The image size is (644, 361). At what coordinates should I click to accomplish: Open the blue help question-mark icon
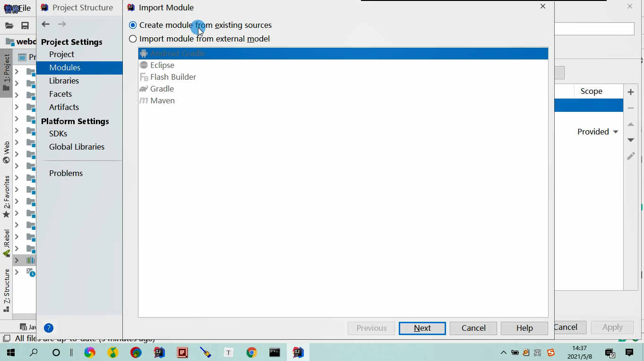point(49,328)
